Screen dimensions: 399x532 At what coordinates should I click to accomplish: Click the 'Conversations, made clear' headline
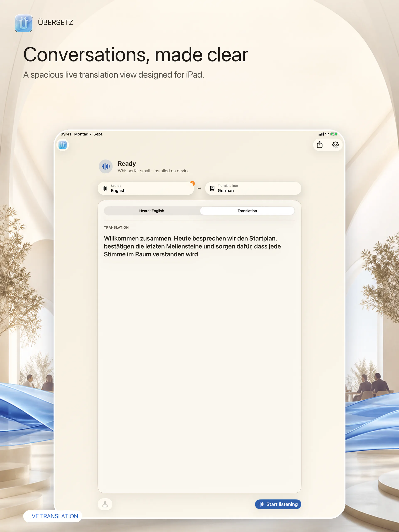[135, 55]
